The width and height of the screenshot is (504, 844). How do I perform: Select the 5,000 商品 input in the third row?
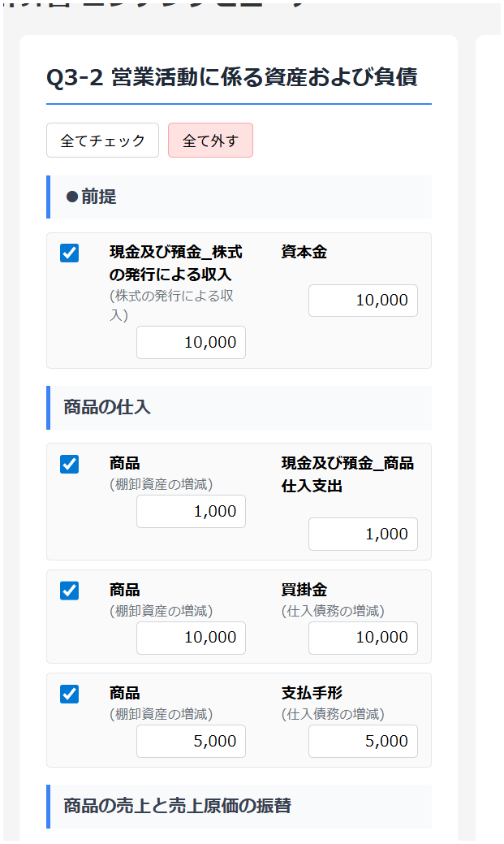click(x=191, y=741)
